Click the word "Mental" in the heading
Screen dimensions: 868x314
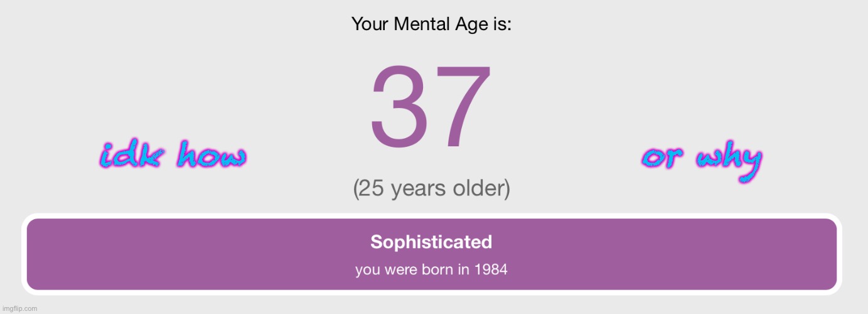pyautogui.click(x=423, y=25)
